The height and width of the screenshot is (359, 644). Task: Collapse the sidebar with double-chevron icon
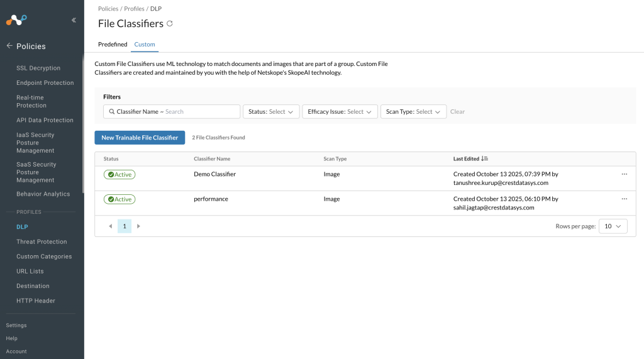[x=74, y=20]
